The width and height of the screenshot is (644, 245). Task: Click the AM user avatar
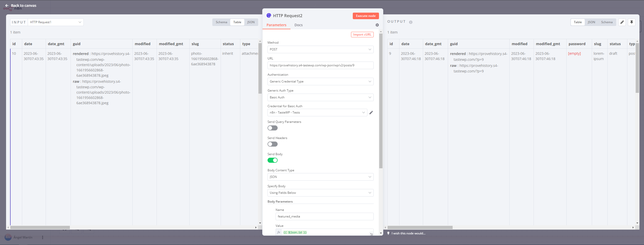[8, 237]
